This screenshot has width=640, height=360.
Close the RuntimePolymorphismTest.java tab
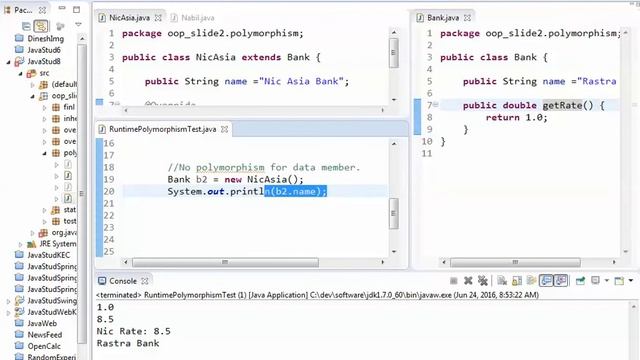click(224, 129)
